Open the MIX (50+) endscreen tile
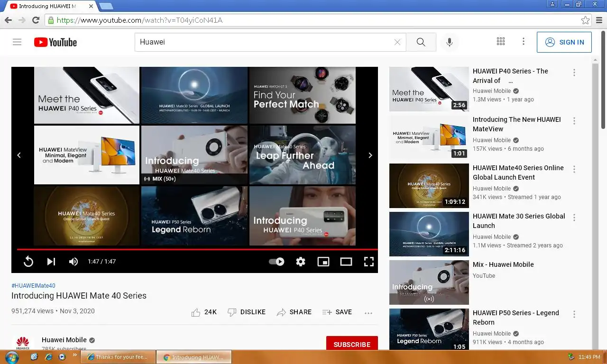Viewport: 607px width, 364px height. tap(194, 155)
